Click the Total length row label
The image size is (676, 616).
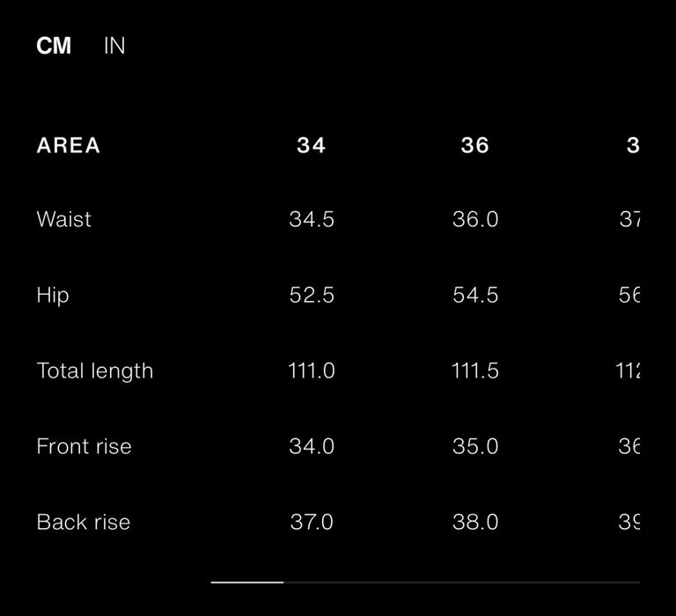[x=95, y=371]
